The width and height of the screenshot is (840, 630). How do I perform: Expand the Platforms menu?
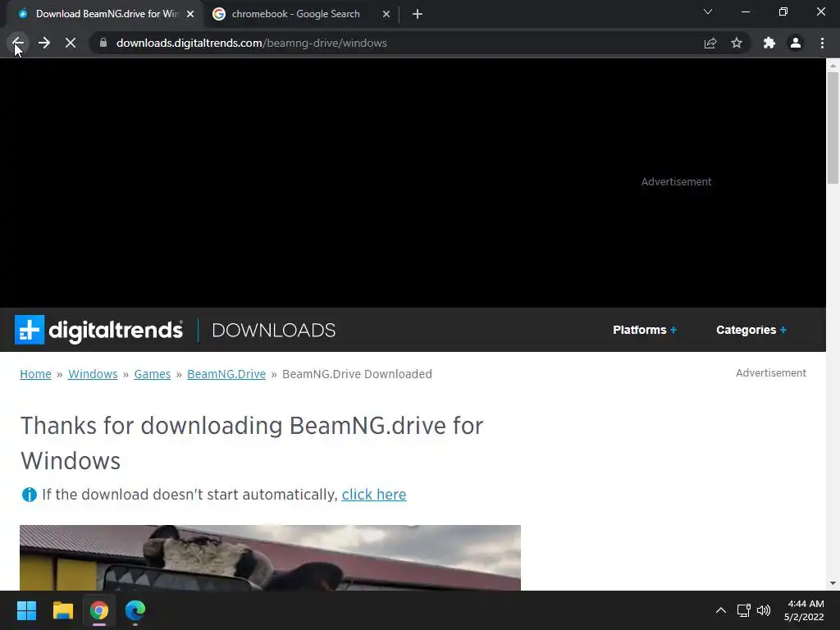click(x=645, y=330)
